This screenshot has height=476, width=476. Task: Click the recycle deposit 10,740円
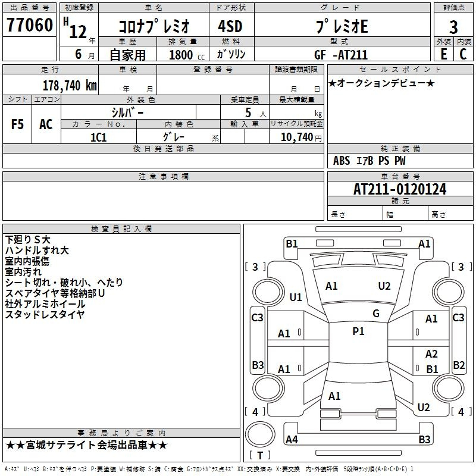pyautogui.click(x=301, y=137)
